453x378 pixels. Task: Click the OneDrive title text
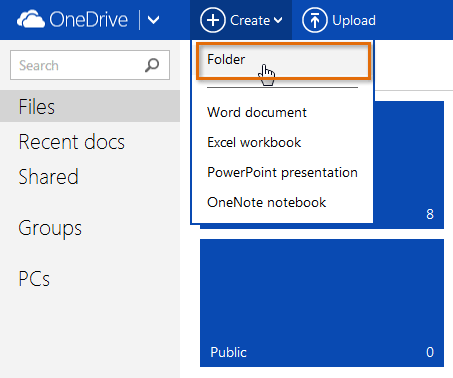coord(89,20)
